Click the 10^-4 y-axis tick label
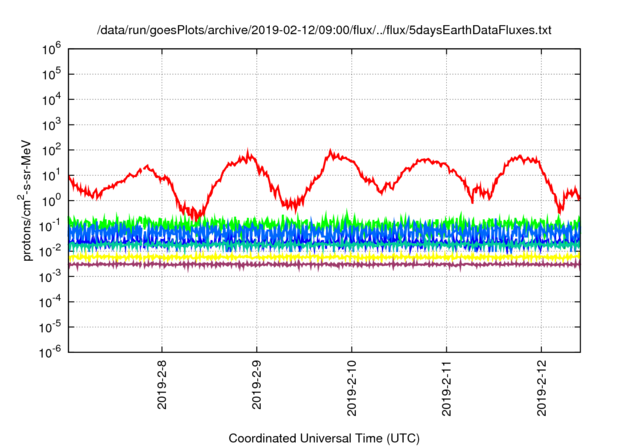640x448 pixels. click(50, 302)
